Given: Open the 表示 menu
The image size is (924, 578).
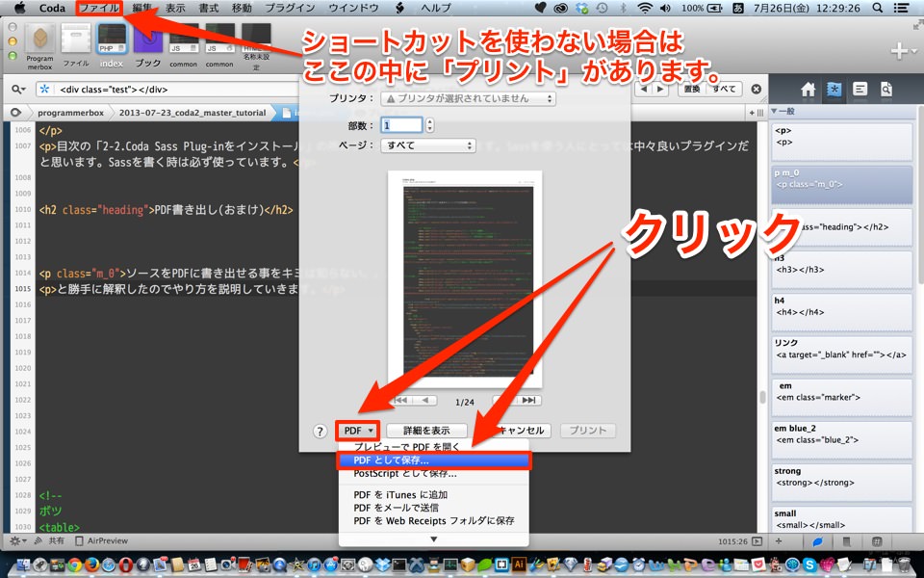Looking at the screenshot, I should 175,9.
